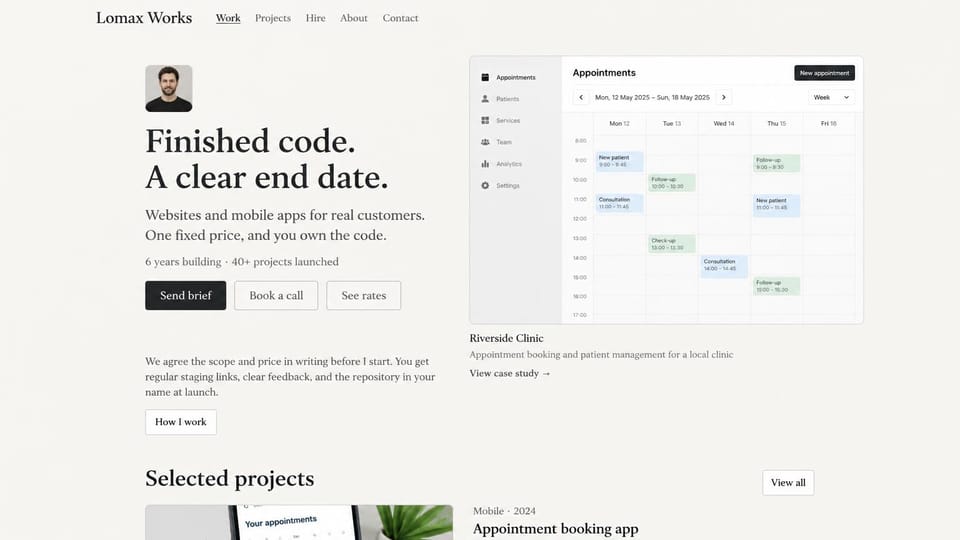Screen dimensions: 960x540
Task: Go to previous week with left chevron
Action: (581, 97)
